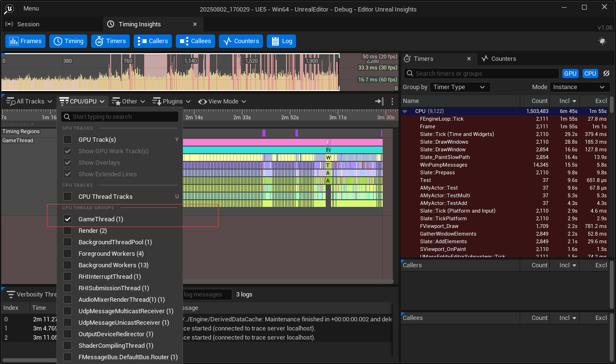Click the 33.3 ms (30 fps) threshold label
616x364 pixels.
pyautogui.click(x=378, y=68)
